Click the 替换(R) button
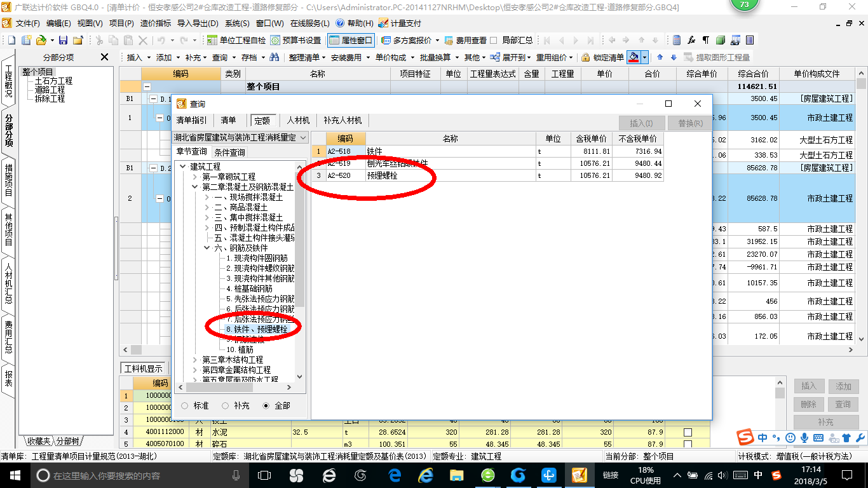The width and height of the screenshot is (868, 488). (690, 123)
